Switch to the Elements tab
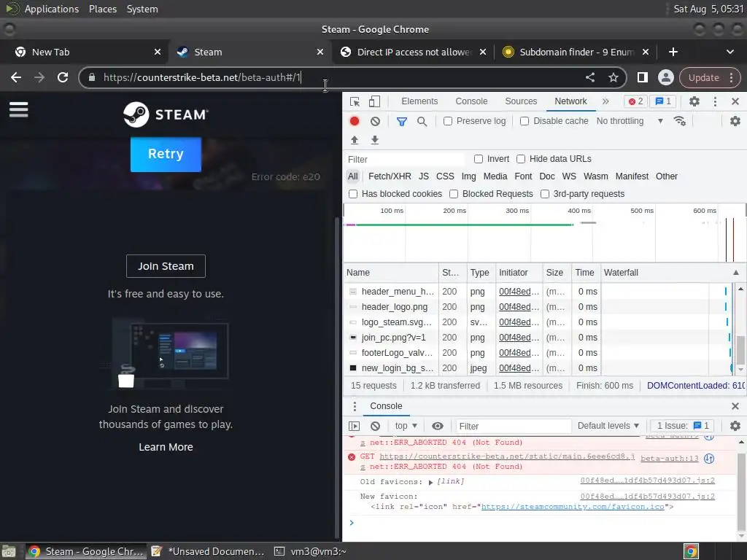 (419, 101)
